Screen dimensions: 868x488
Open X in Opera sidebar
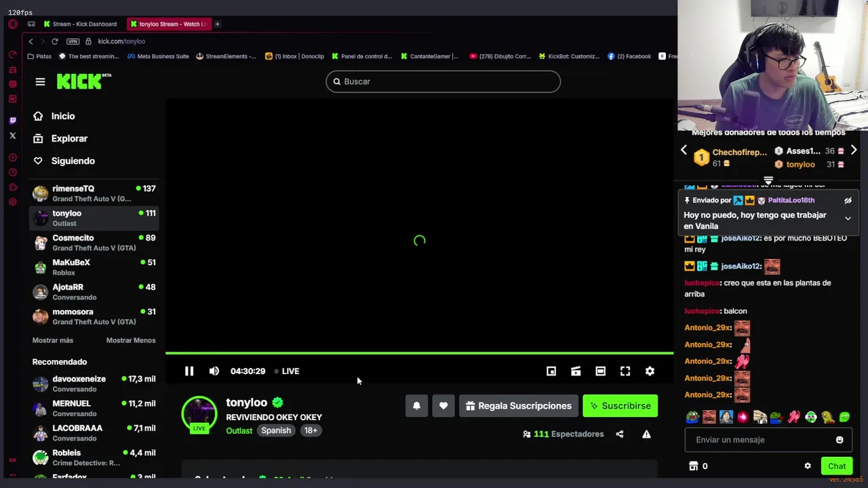tap(12, 136)
